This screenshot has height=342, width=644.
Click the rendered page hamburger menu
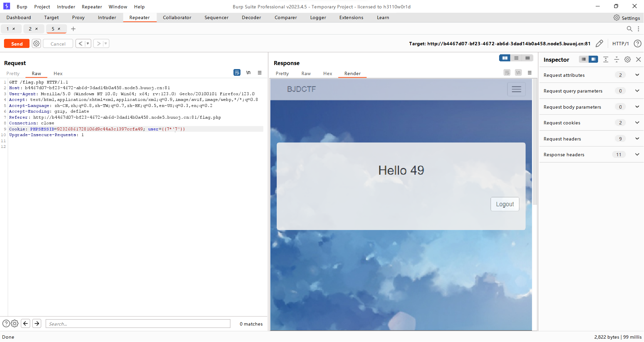516,89
